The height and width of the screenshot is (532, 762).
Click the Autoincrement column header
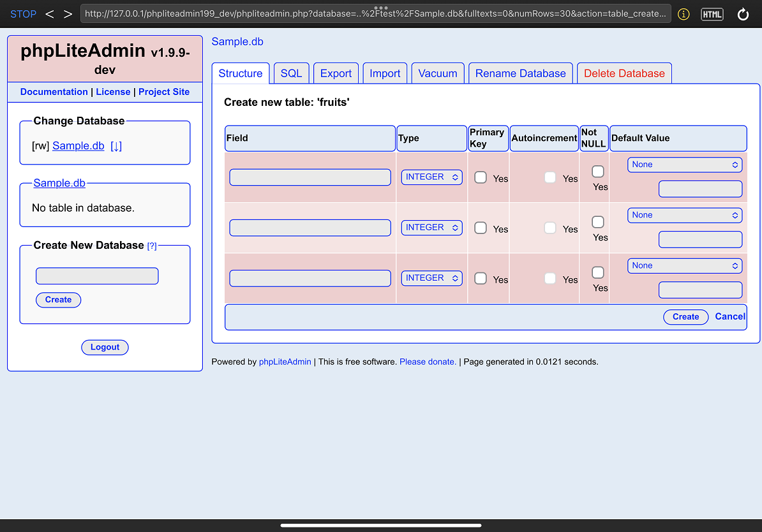544,138
